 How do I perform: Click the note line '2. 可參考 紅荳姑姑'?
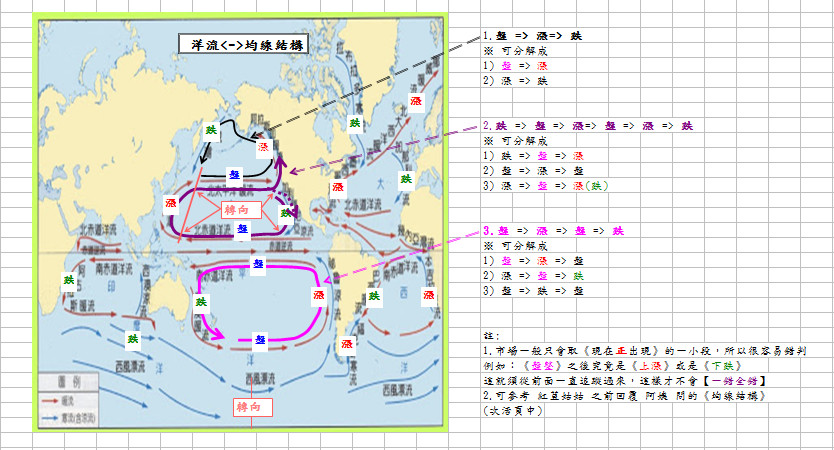pos(624,396)
